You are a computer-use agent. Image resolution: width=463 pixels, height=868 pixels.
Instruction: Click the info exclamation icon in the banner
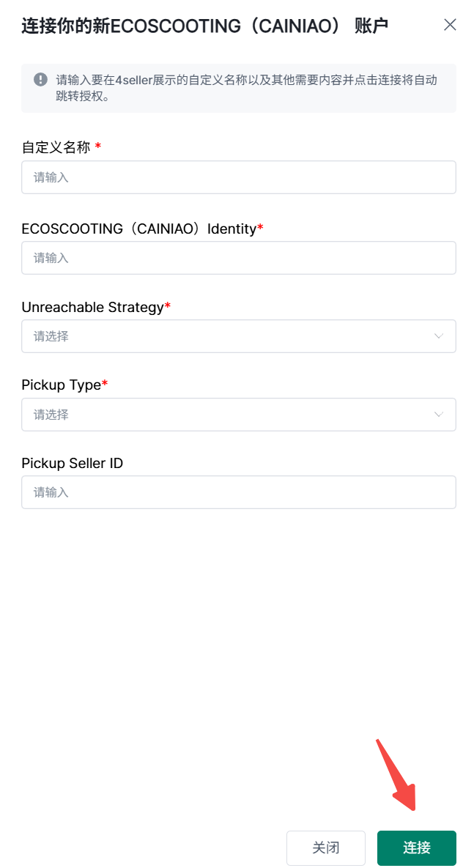point(41,80)
